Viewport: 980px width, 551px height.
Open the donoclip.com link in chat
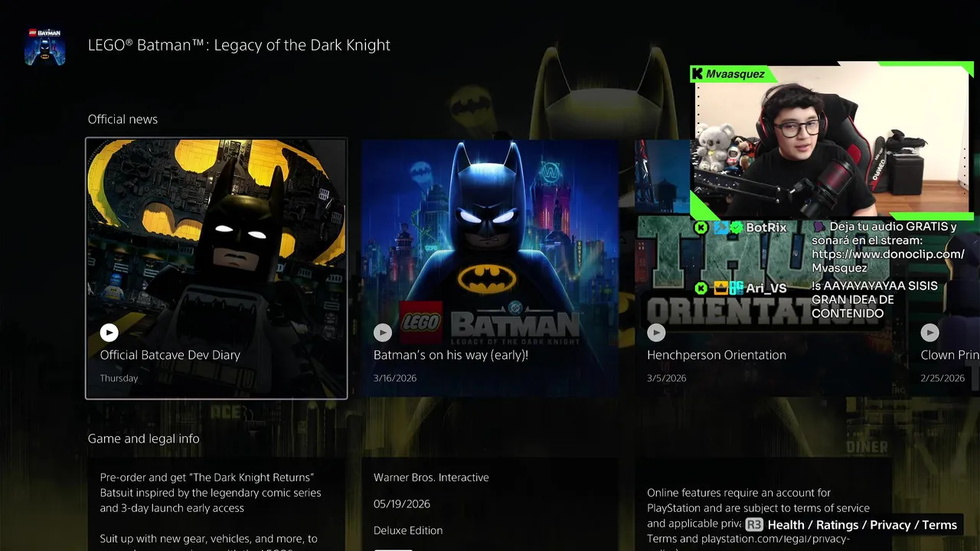point(888,261)
